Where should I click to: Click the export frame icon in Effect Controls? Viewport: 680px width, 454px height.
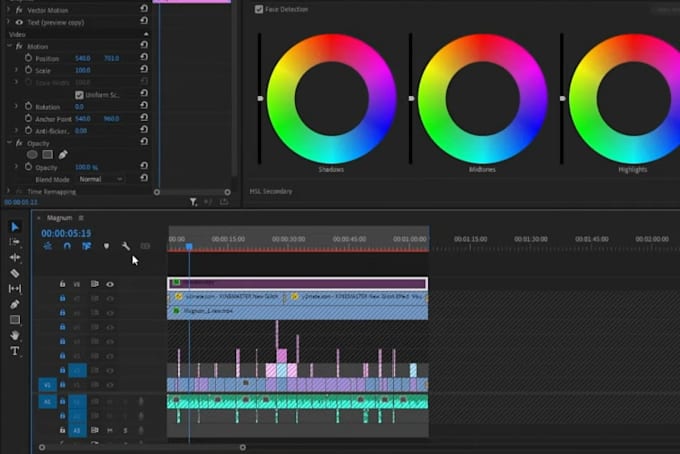[x=224, y=202]
